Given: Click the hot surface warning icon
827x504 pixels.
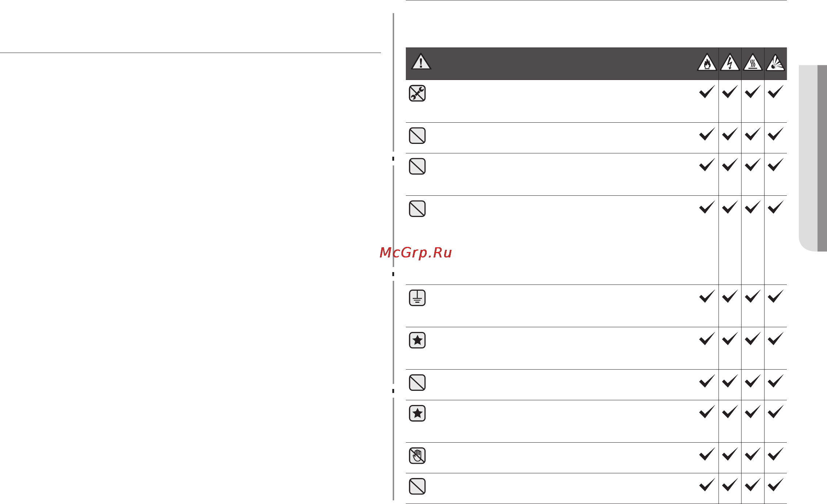Looking at the screenshot, I should click(x=752, y=62).
